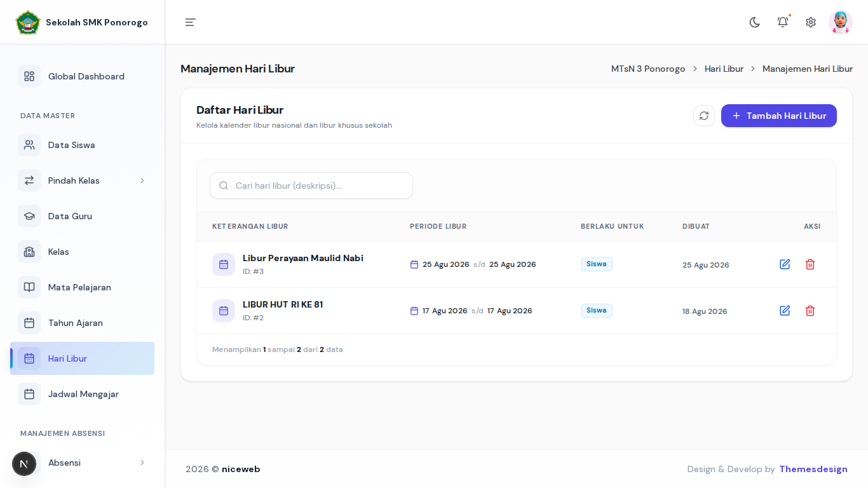Image resolution: width=868 pixels, height=488 pixels.
Task: Click the Sekolah SMK Ponorogo title
Action: pyautogui.click(x=97, y=22)
